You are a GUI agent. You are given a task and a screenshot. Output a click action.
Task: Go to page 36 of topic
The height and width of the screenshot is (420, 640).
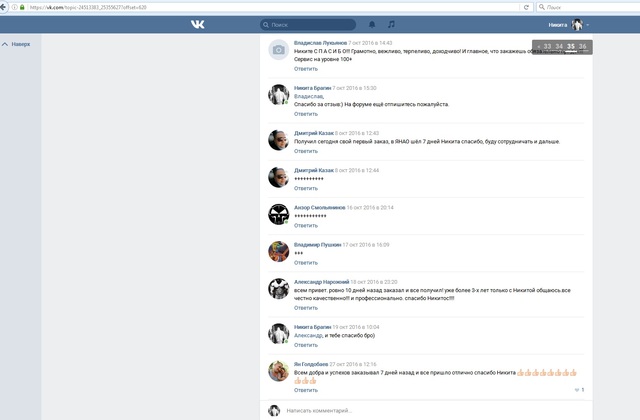tap(582, 46)
